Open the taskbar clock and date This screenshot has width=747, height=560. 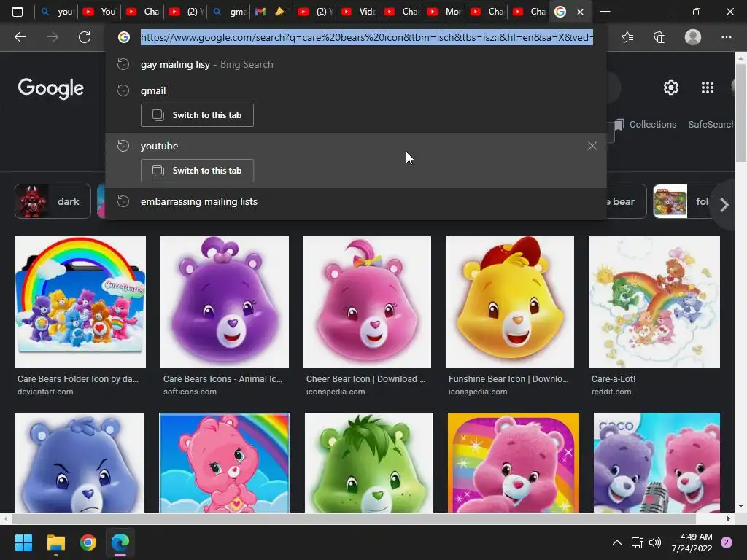pos(692,542)
